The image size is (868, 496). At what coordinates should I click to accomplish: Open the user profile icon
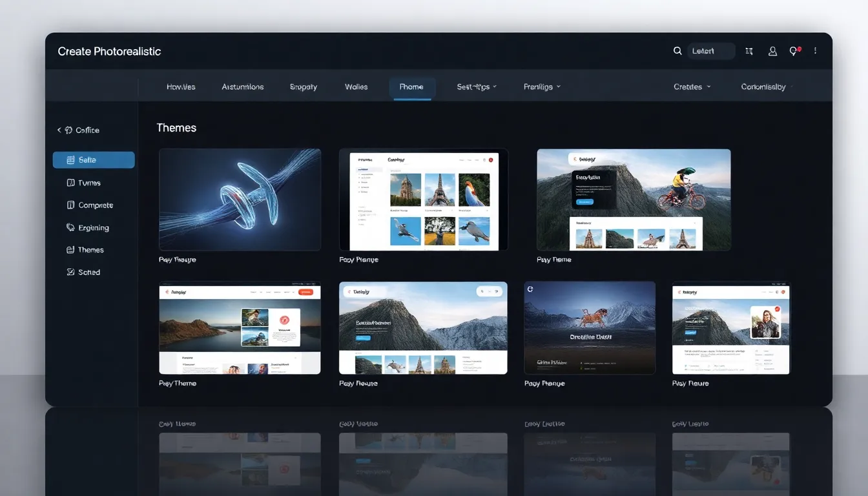point(772,51)
